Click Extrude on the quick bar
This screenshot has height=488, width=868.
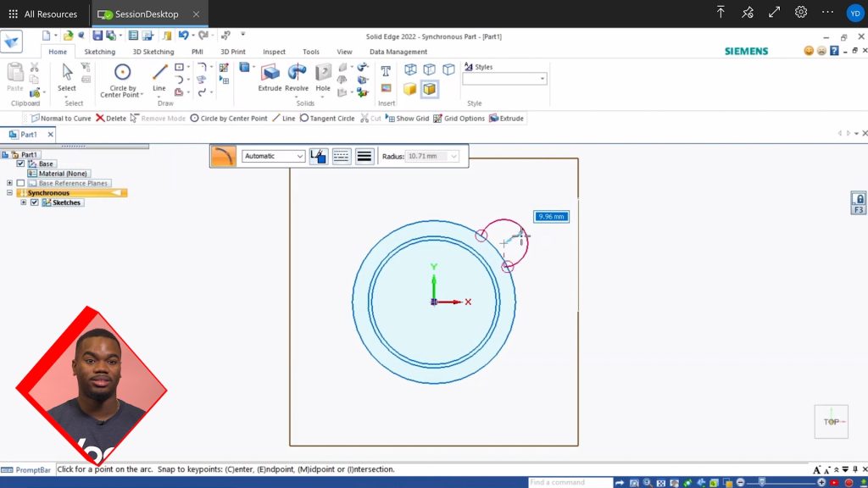507,119
